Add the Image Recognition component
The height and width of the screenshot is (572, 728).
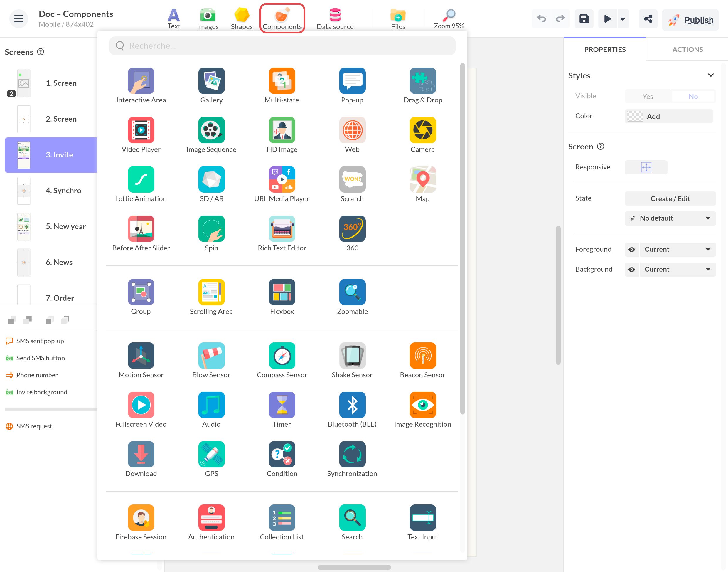click(423, 410)
